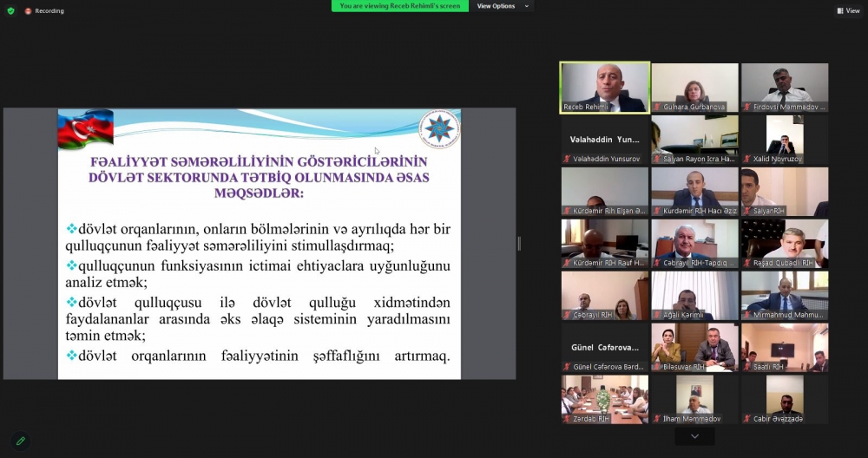Select İlham Məmmədov's video thumbnail
The height and width of the screenshot is (458, 868).
pos(694,399)
